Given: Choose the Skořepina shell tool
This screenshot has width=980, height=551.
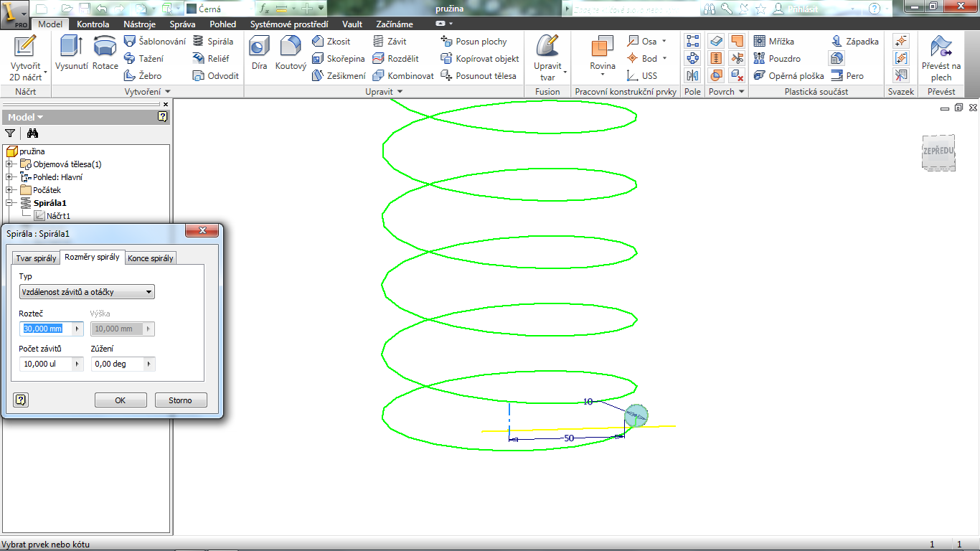Looking at the screenshot, I should [x=339, y=59].
